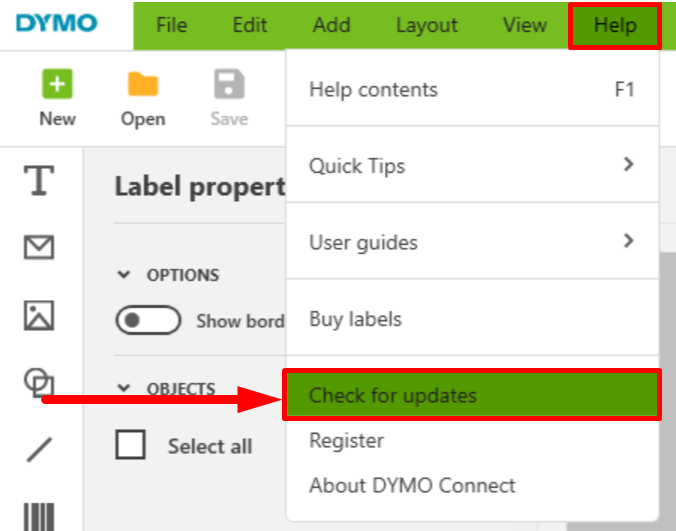
Task: Collapse the Options section
Action: (x=124, y=275)
